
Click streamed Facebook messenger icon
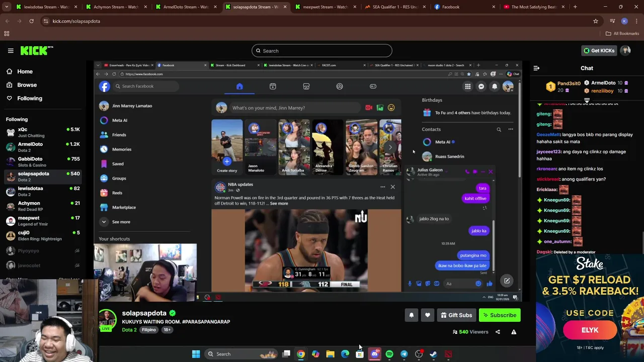coord(481,86)
